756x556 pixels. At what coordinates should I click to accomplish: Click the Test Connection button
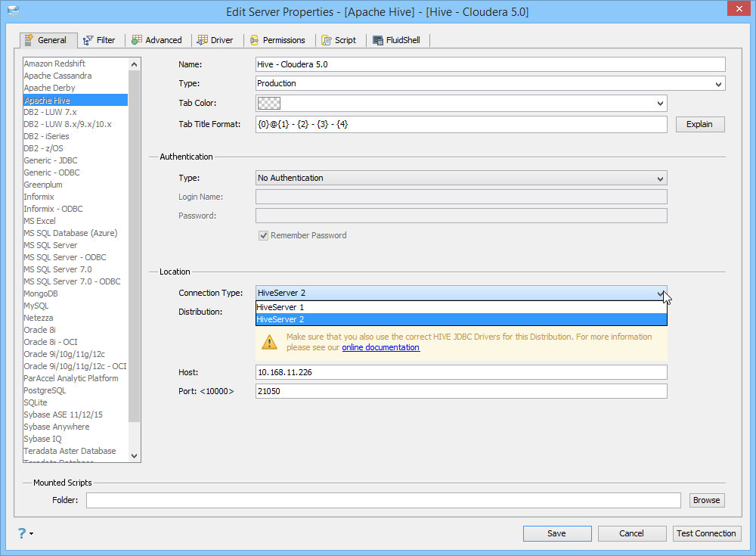coord(706,533)
